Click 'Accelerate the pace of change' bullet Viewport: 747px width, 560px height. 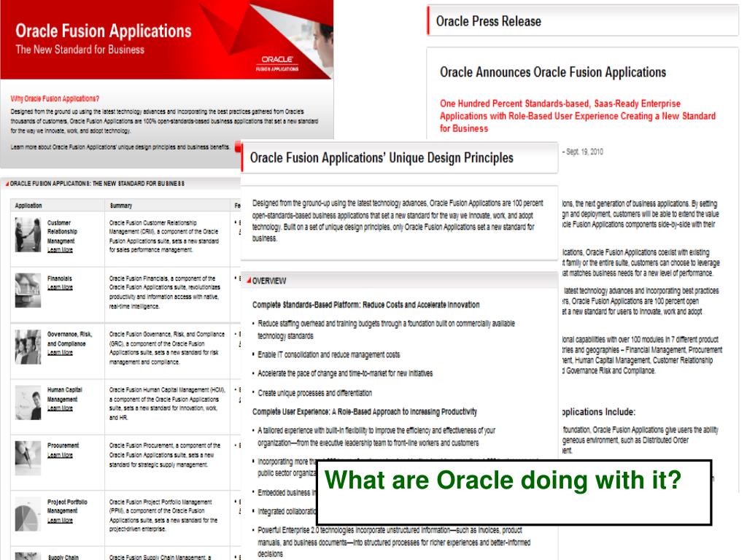coord(345,373)
